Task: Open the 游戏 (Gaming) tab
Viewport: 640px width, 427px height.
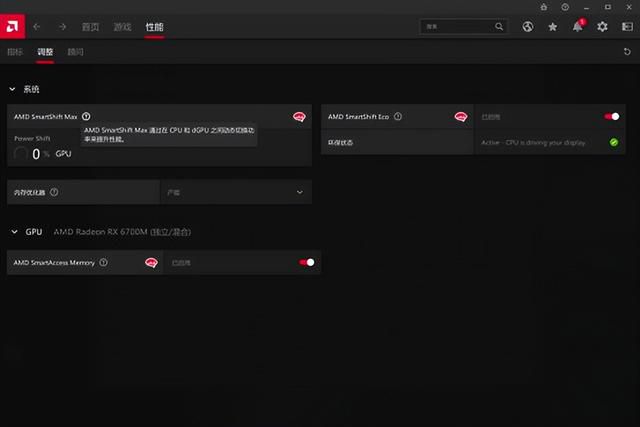Action: [x=122, y=27]
